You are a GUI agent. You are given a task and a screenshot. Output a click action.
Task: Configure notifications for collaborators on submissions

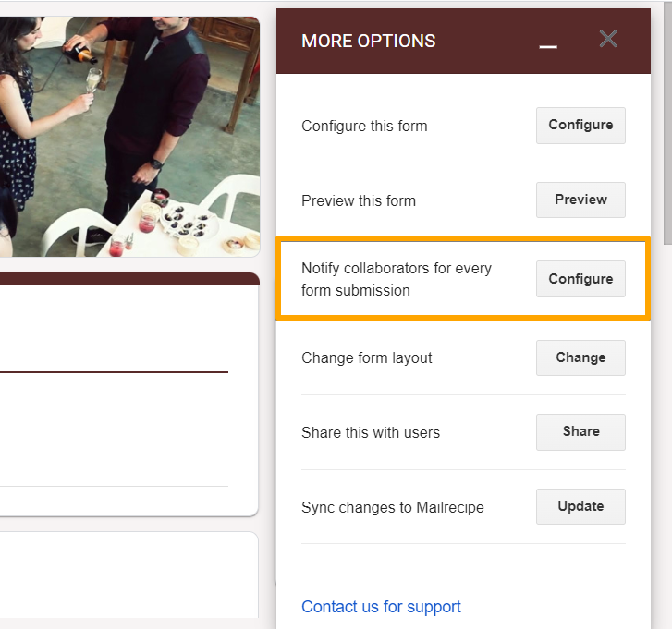pos(580,279)
